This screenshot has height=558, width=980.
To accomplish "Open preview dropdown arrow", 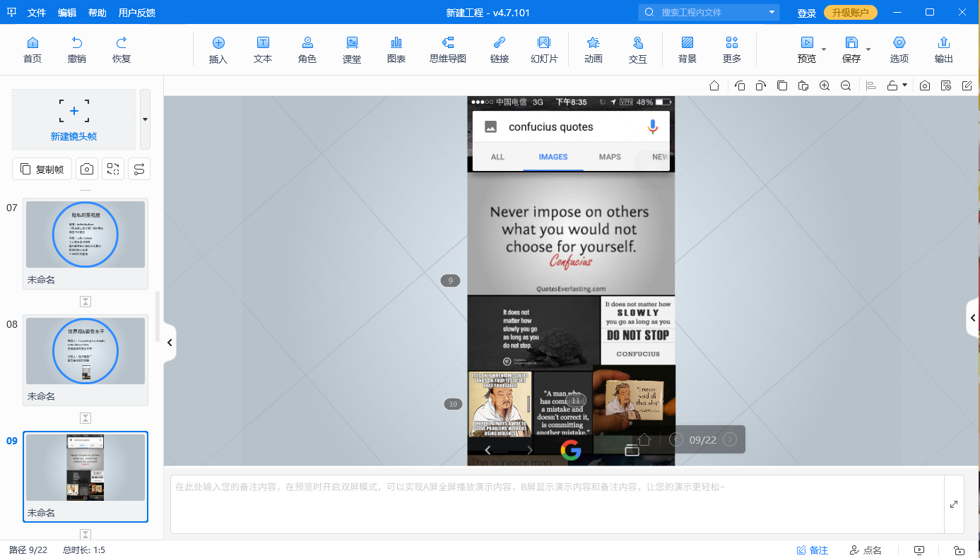I will click(824, 49).
